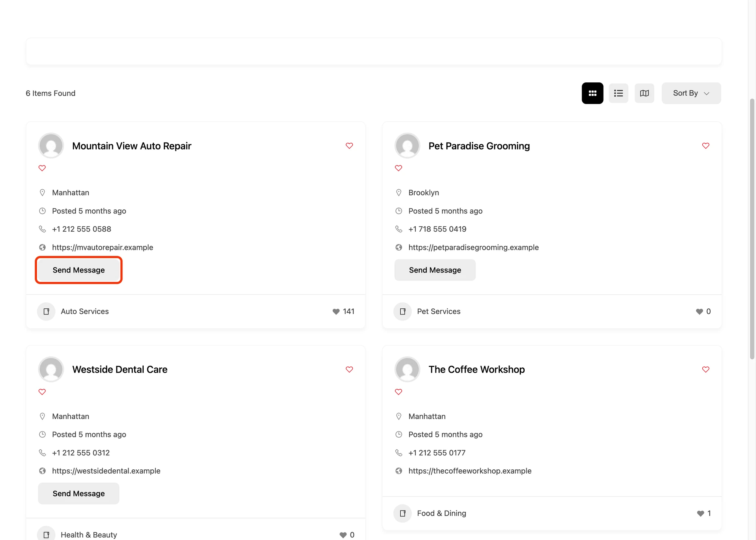The image size is (756, 540).
Task: Call +1 212 555 0312 phone number
Action: point(81,453)
